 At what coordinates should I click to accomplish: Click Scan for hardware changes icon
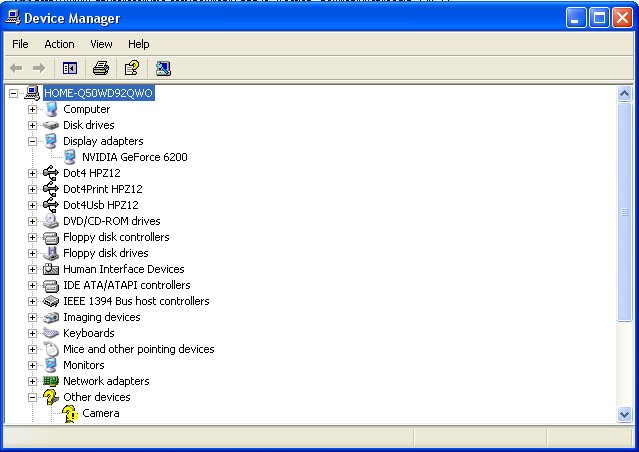pos(163,68)
